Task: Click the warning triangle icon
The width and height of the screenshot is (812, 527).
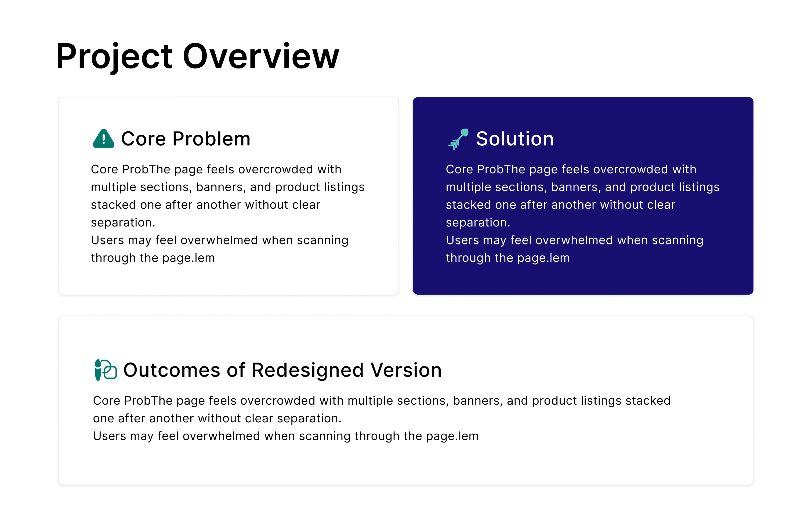Action: tap(103, 139)
